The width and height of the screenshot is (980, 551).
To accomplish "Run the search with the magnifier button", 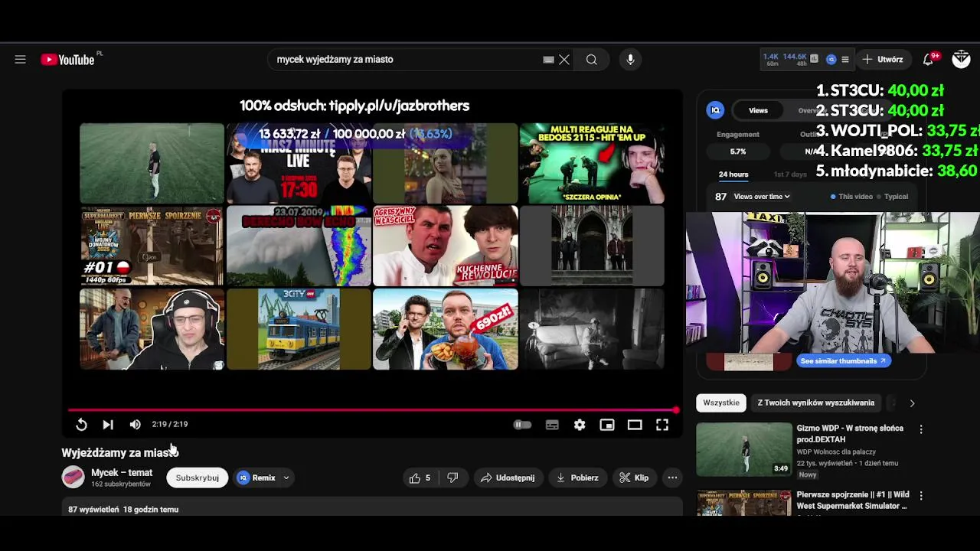I will [x=592, y=59].
